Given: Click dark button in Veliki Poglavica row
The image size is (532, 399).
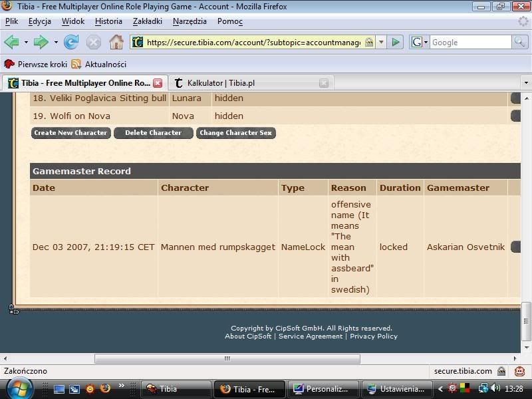Looking at the screenshot, I should coord(515,98).
